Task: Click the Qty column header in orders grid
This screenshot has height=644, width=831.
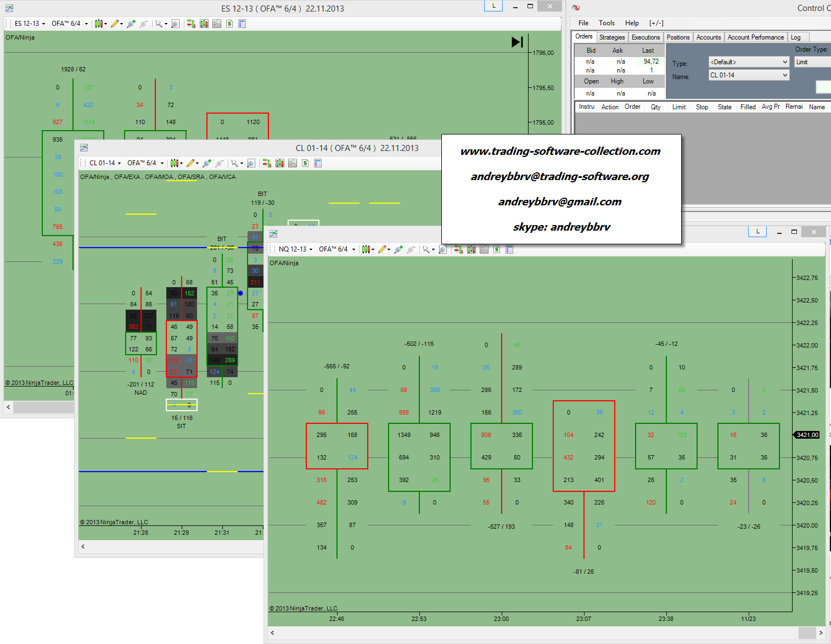Action: point(655,107)
